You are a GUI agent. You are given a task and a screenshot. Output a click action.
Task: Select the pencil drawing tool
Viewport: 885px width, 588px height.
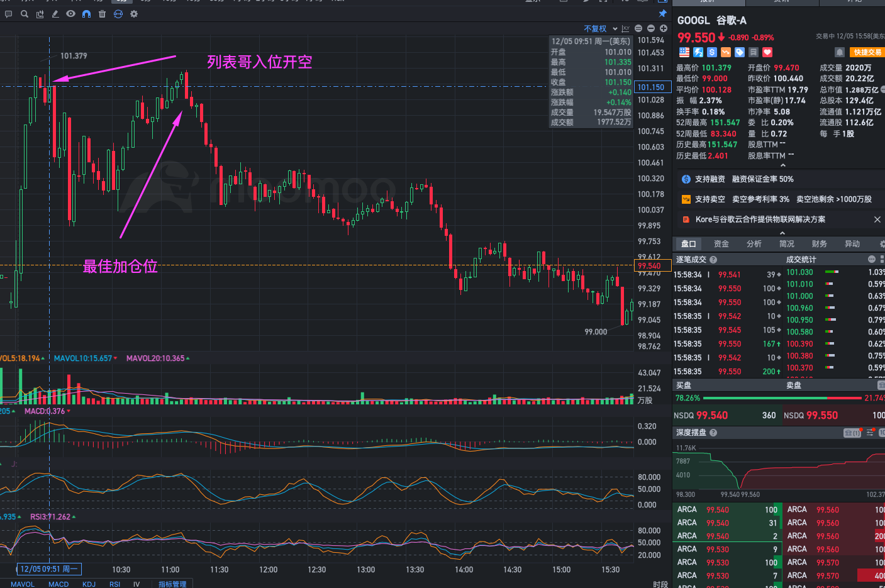[x=55, y=14]
